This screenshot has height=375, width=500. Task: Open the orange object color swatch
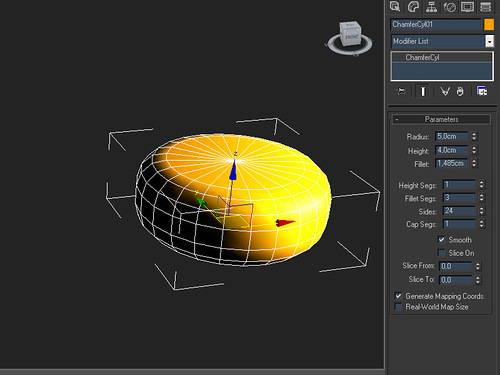point(489,24)
